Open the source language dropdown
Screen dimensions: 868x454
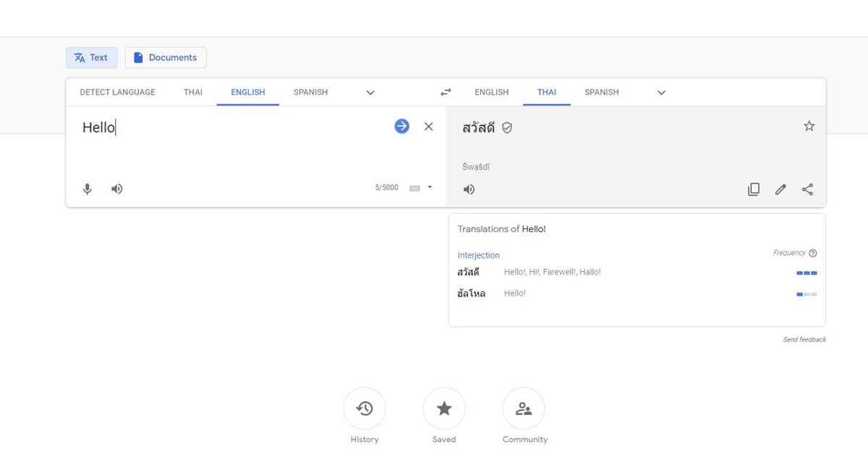coord(370,93)
